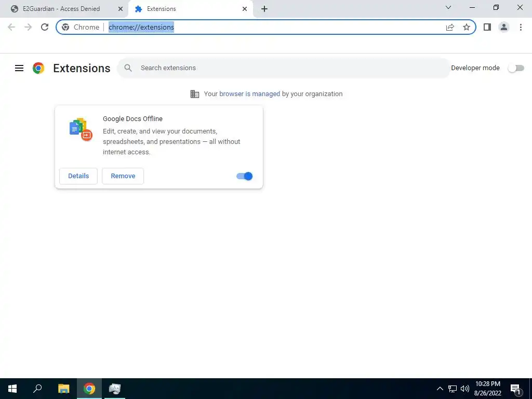
Task: Click the Chrome logo beside Extensions title
Action: (x=38, y=68)
